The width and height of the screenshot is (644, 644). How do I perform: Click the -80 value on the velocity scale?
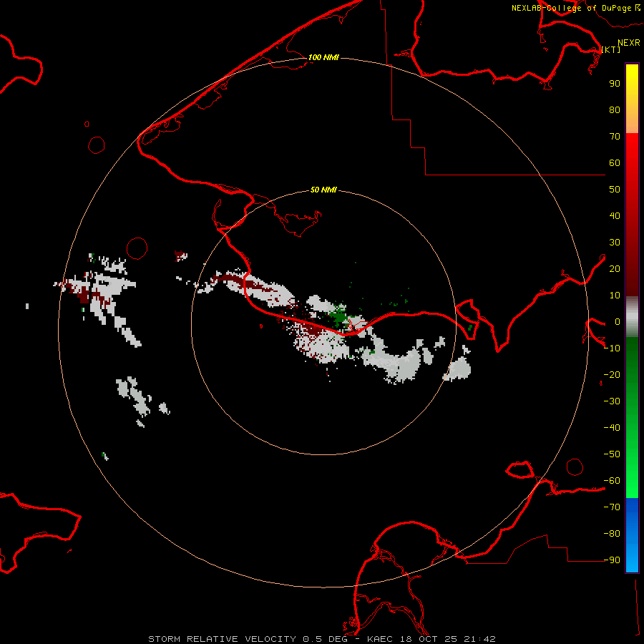(x=612, y=534)
